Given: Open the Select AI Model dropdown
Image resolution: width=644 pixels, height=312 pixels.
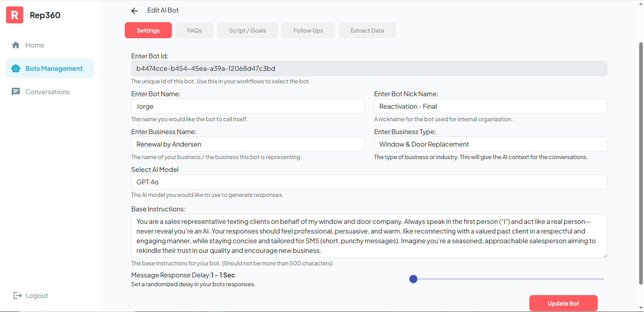Looking at the screenshot, I should click(369, 182).
